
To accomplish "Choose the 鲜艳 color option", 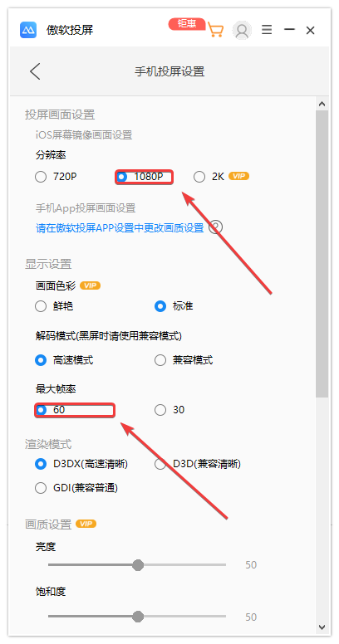I will (x=54, y=306).
